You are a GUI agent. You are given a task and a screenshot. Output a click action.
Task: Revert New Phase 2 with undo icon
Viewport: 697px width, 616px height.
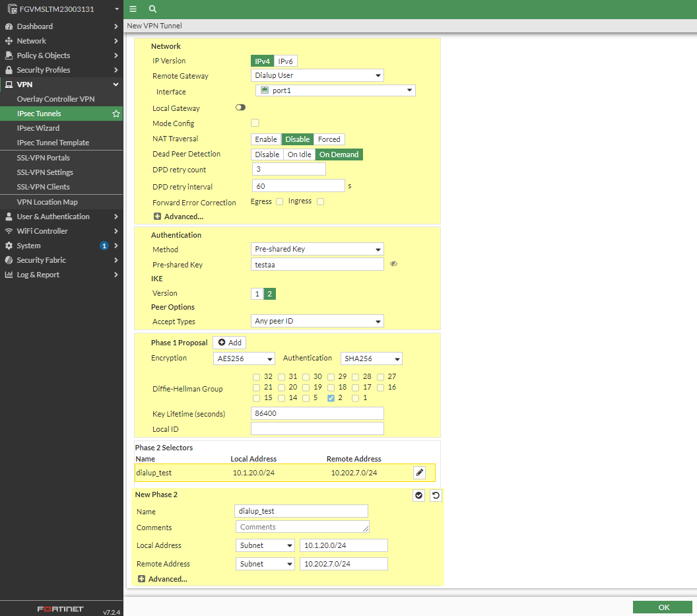[436, 495]
